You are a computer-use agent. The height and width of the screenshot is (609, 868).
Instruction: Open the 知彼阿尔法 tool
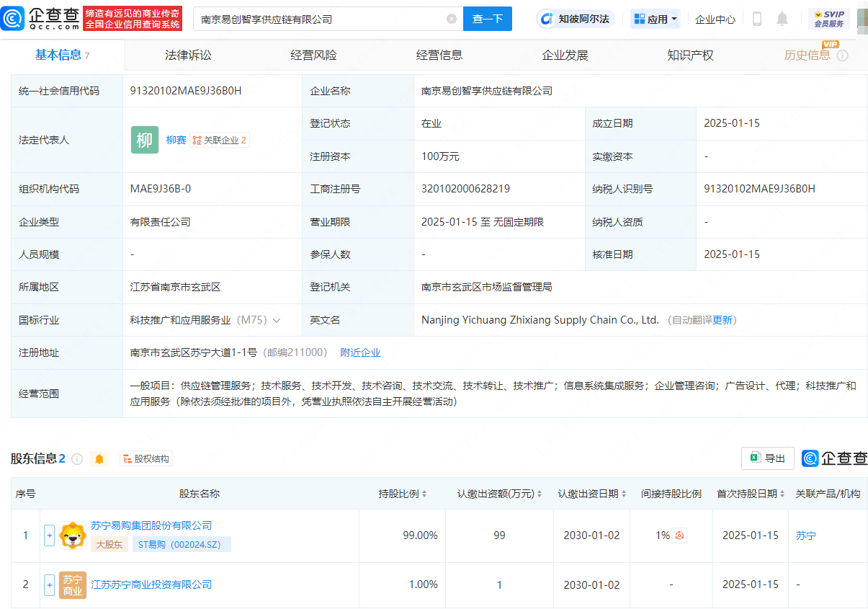(575, 19)
